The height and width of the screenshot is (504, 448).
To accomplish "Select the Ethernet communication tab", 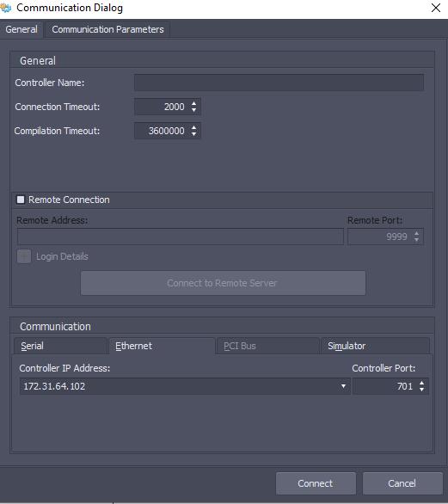I will [x=162, y=346].
